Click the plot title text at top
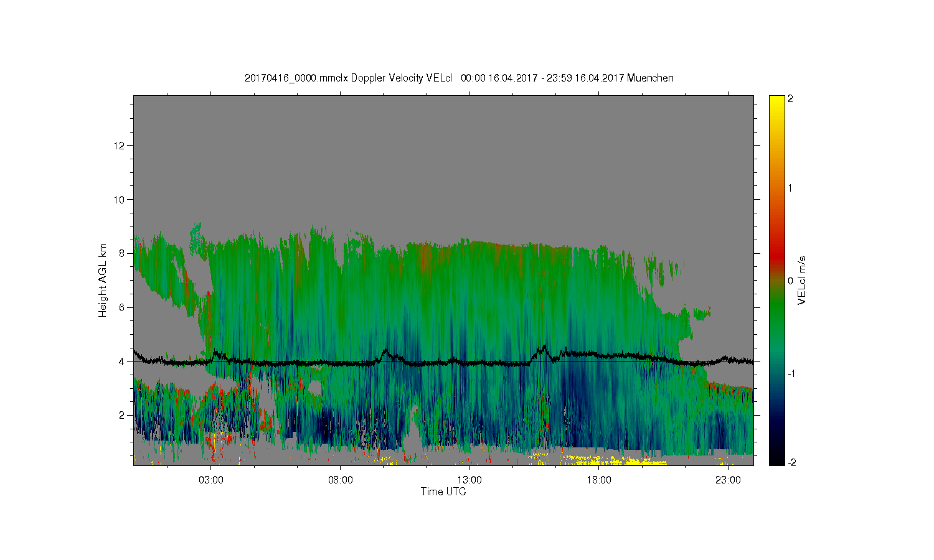 [x=459, y=78]
